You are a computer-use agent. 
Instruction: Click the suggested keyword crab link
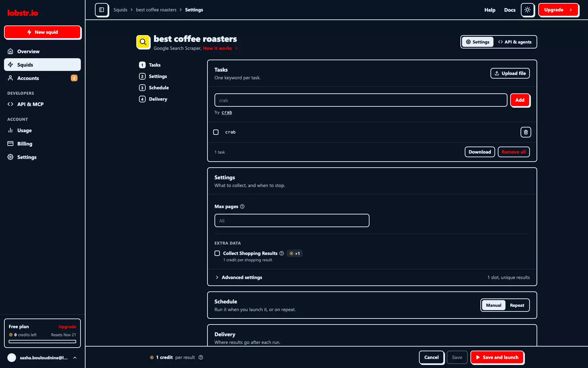tap(227, 112)
